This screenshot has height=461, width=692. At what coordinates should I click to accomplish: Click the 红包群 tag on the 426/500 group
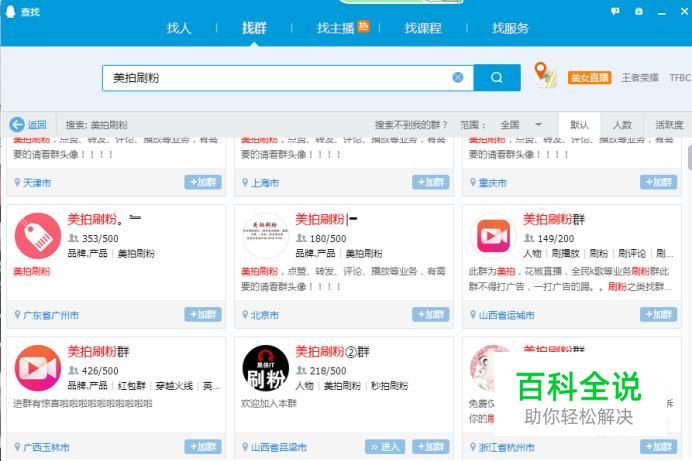(132, 386)
